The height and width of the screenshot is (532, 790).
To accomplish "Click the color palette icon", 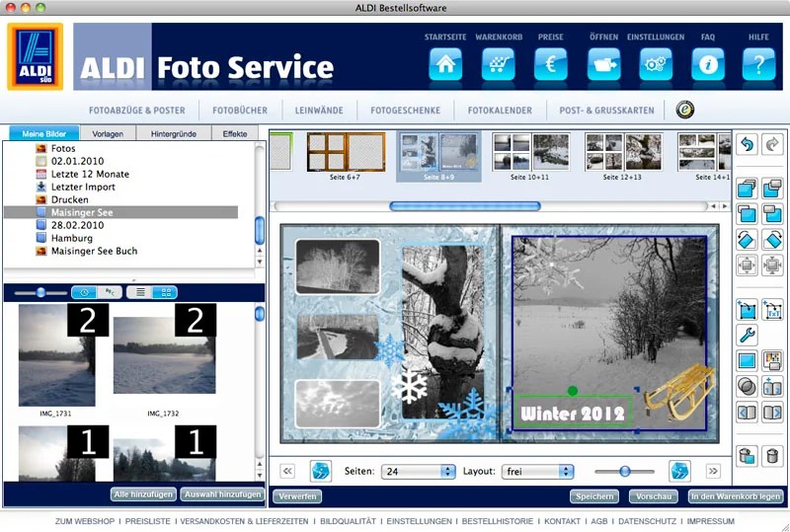I will [x=772, y=360].
